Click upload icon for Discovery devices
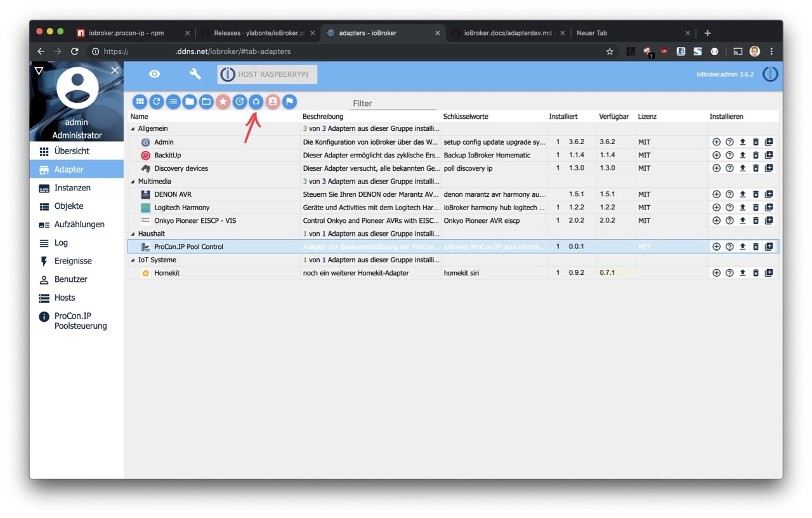 click(742, 168)
